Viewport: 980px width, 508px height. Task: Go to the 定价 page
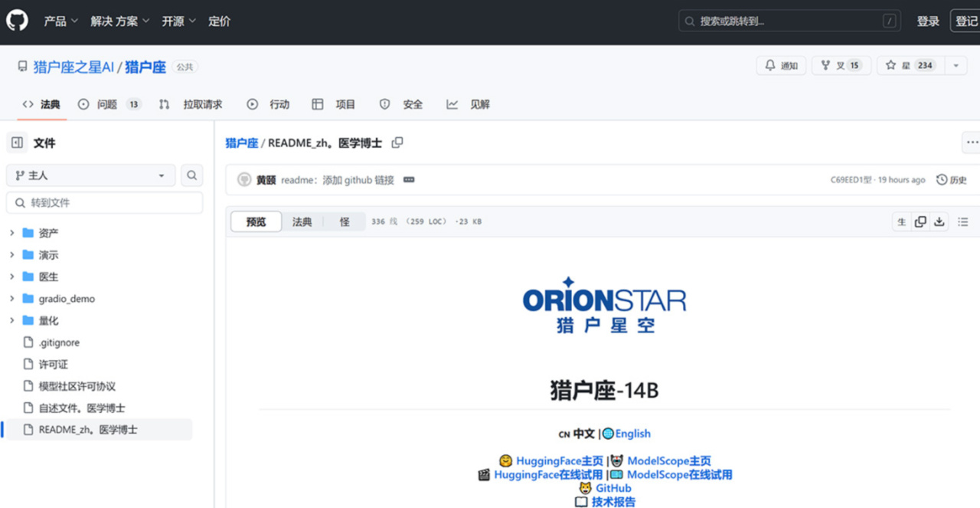tap(220, 21)
